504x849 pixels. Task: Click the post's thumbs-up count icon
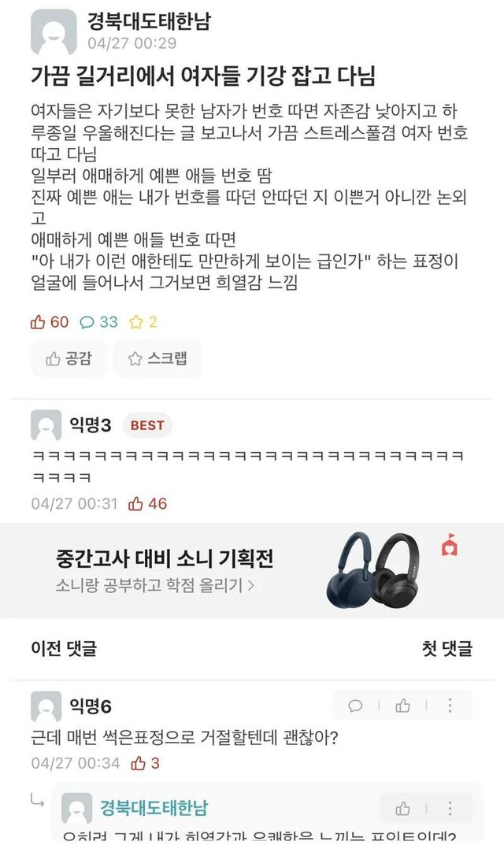(x=38, y=323)
